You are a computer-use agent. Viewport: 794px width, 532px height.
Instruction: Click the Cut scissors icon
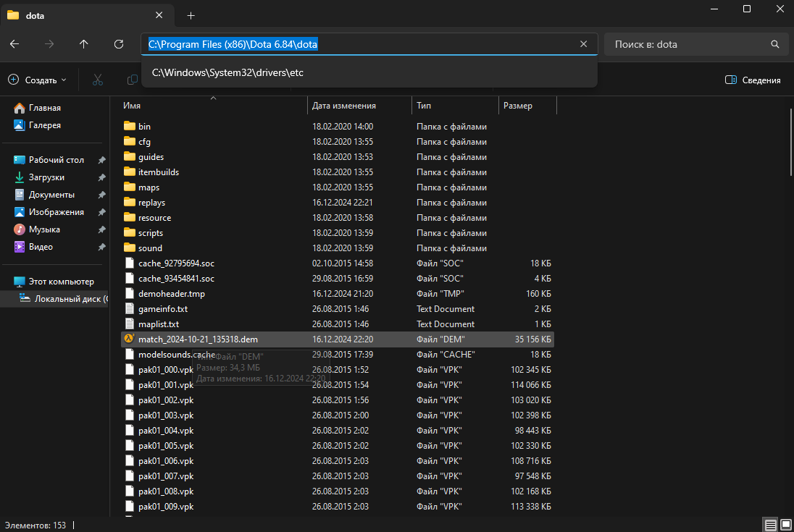[x=98, y=80]
